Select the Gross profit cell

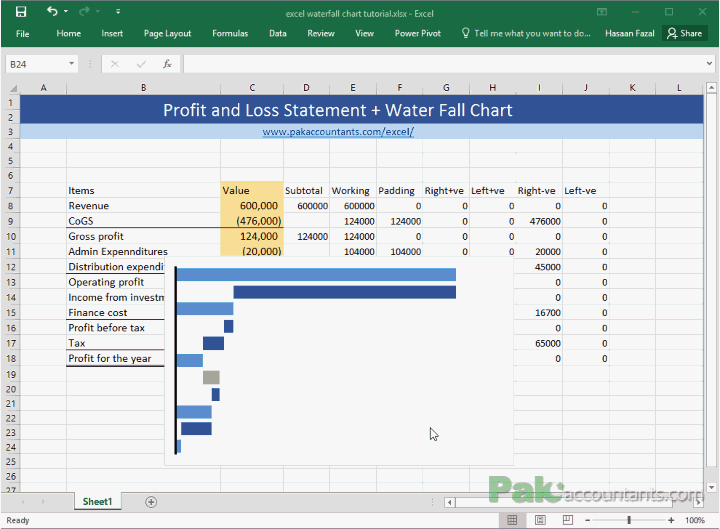tap(143, 236)
